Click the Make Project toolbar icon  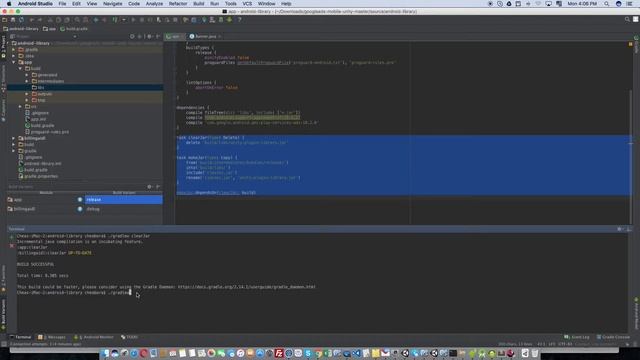click(x=115, y=20)
